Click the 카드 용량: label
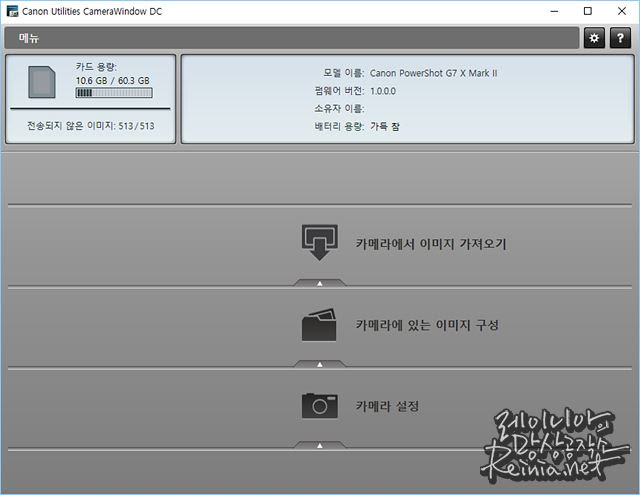This screenshot has height=495, width=640. tap(96, 67)
